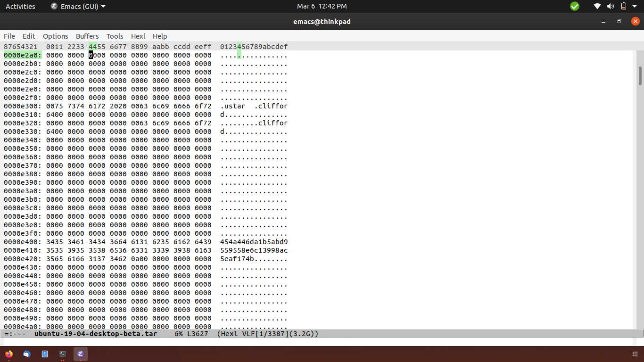
Task: Click the emacs@thinkpad window title
Action: coord(322,21)
